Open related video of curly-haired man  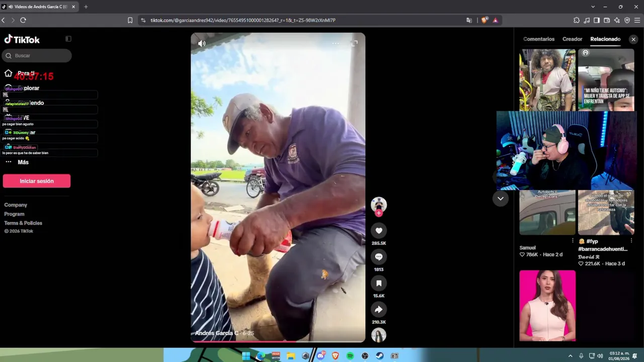547,80
